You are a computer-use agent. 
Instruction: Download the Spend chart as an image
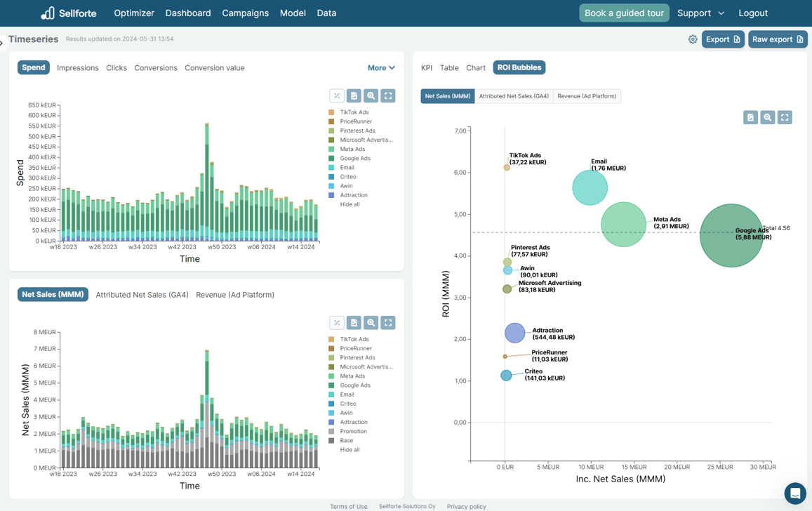click(354, 95)
